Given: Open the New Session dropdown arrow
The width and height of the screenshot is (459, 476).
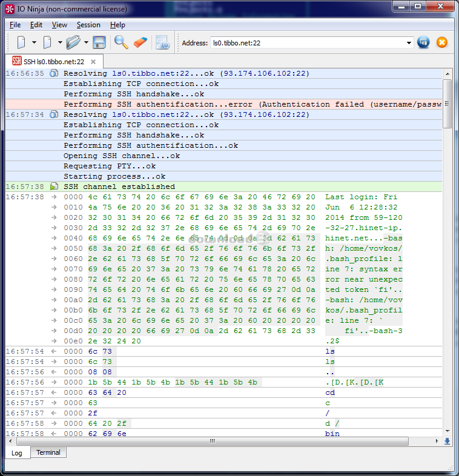Looking at the screenshot, I should click(x=35, y=42).
